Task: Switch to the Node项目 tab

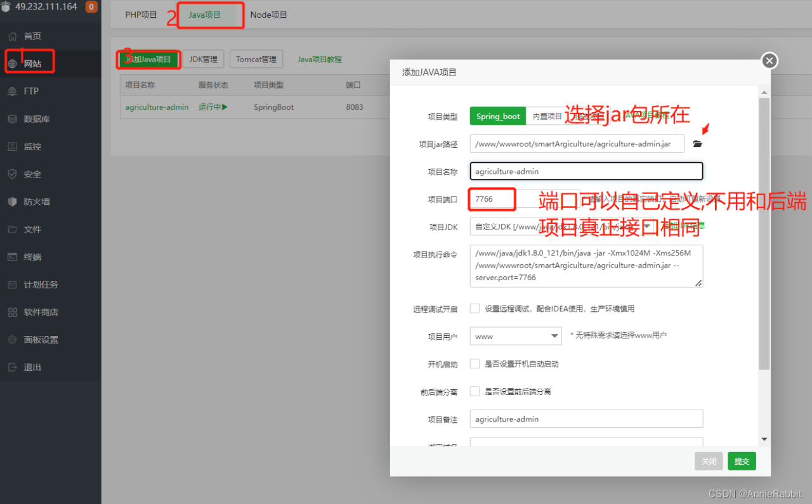Action: coord(268,14)
